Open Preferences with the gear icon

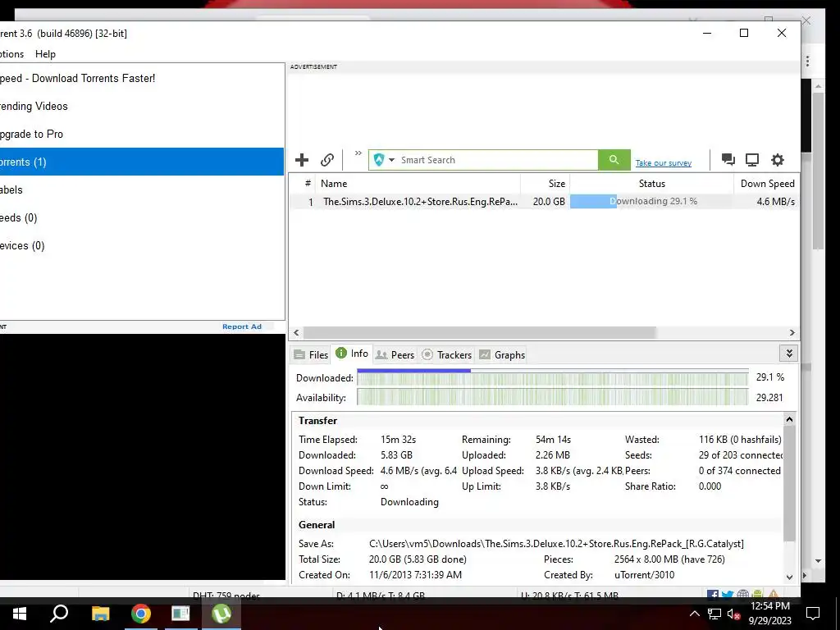point(778,160)
